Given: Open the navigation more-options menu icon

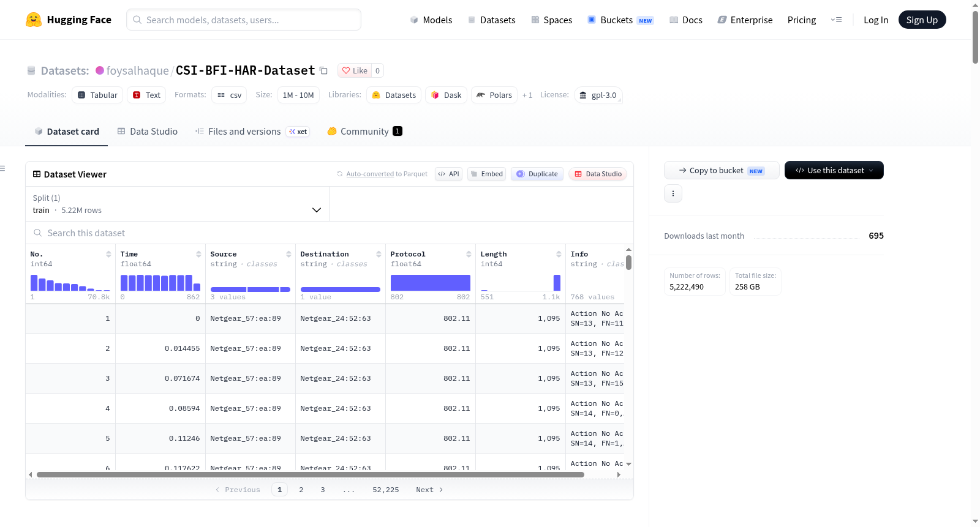Looking at the screenshot, I should (836, 20).
